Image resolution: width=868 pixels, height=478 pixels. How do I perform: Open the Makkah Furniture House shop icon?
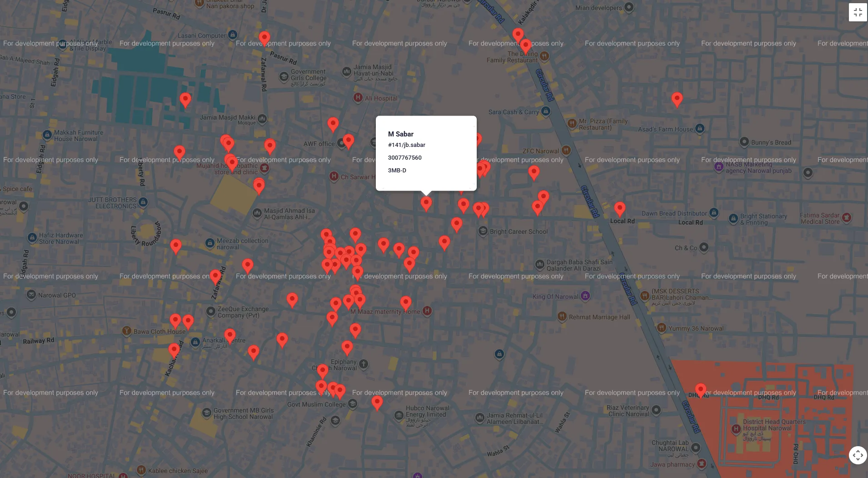pos(47,135)
